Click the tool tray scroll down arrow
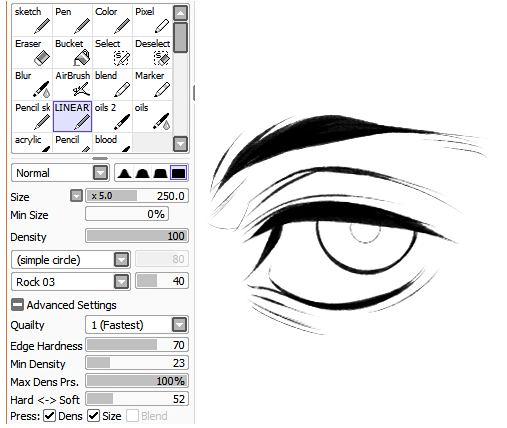The height and width of the screenshot is (428, 507). pos(180,144)
